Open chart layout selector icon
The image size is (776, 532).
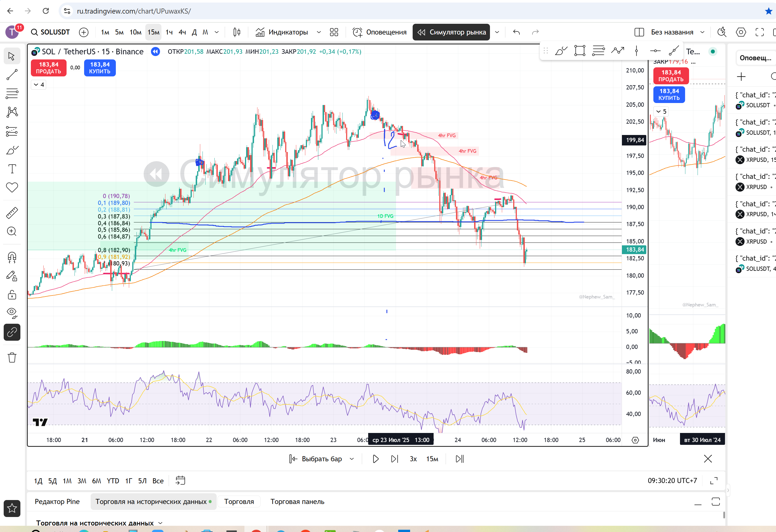point(639,32)
